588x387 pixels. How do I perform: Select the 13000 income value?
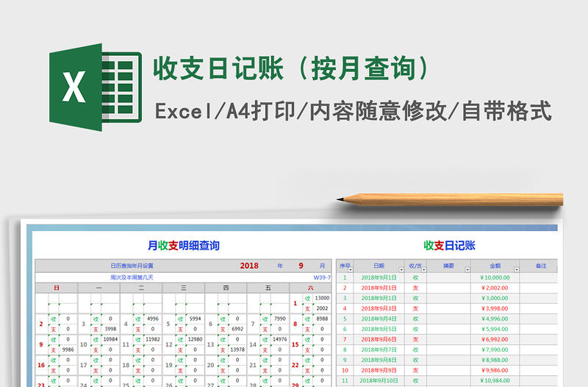[x=322, y=298]
